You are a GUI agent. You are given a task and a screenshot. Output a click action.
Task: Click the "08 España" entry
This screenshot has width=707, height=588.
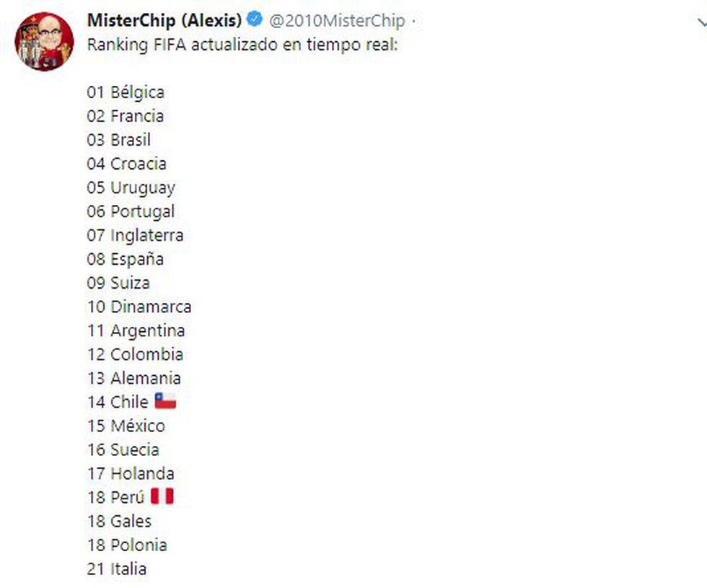click(x=126, y=259)
